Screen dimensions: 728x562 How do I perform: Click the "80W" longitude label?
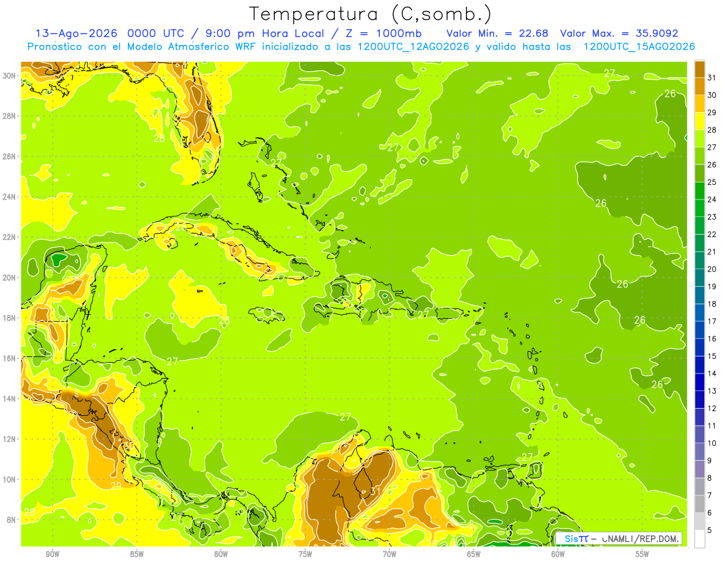[221, 554]
